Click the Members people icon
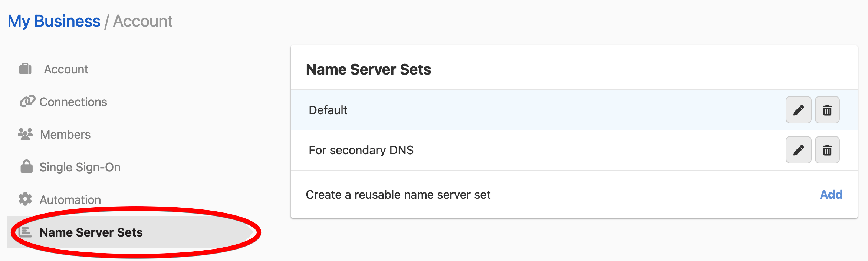Image resolution: width=868 pixels, height=261 pixels. click(x=25, y=134)
